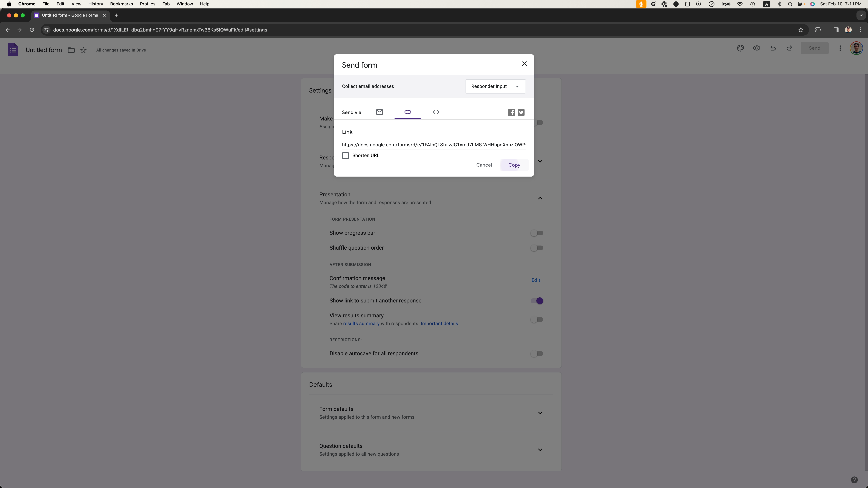Star the Untitled form
868x488 pixels.
[83, 50]
